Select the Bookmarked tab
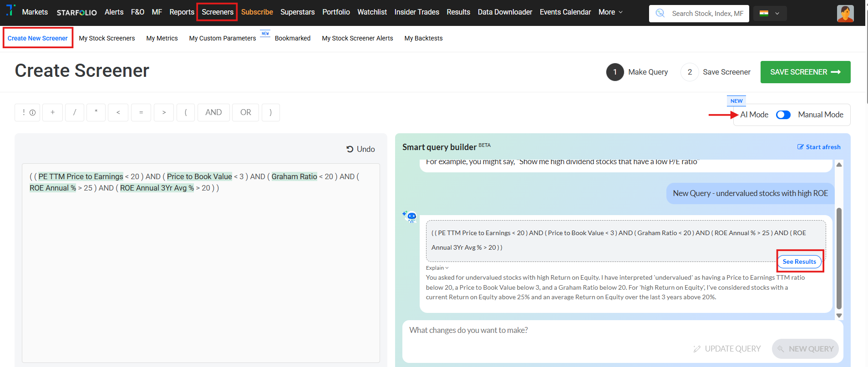 [293, 38]
